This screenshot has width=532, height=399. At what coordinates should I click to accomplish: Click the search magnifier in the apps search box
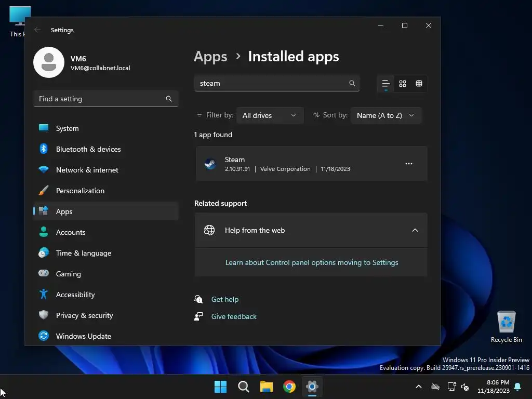[352, 83]
